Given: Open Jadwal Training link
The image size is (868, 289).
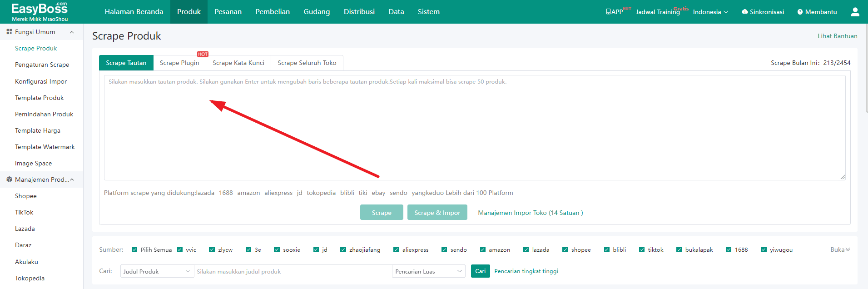Looking at the screenshot, I should click(x=658, y=12).
